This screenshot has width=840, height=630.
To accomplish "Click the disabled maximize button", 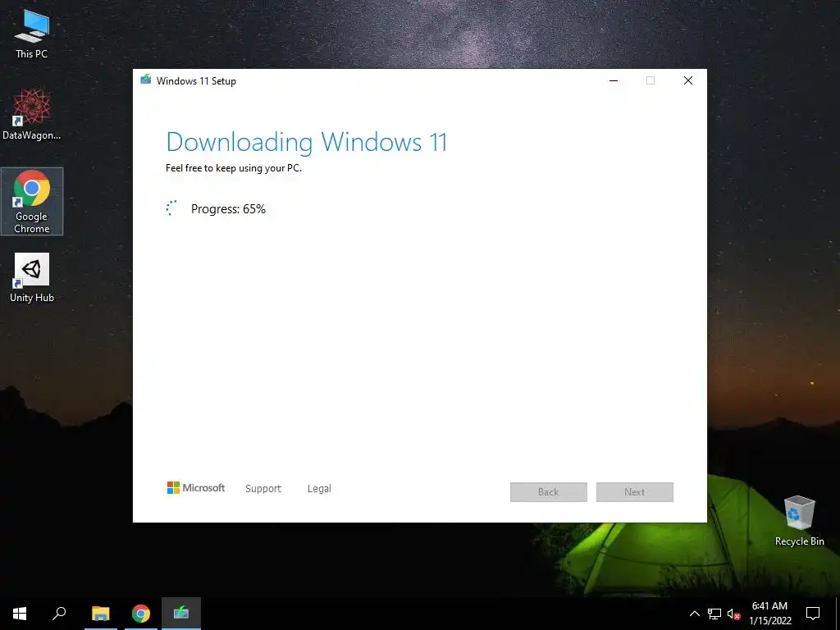I will (x=651, y=80).
